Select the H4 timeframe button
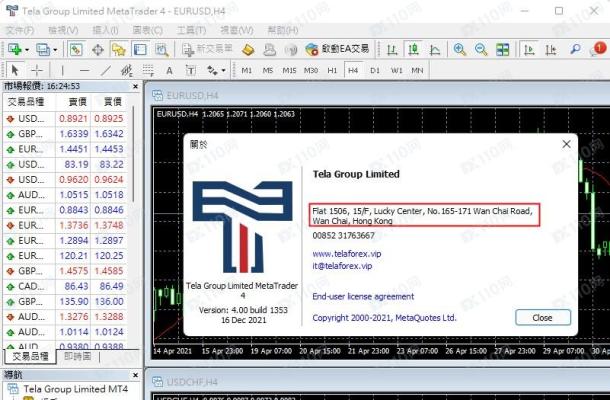This screenshot has width=610, height=400. click(x=353, y=70)
